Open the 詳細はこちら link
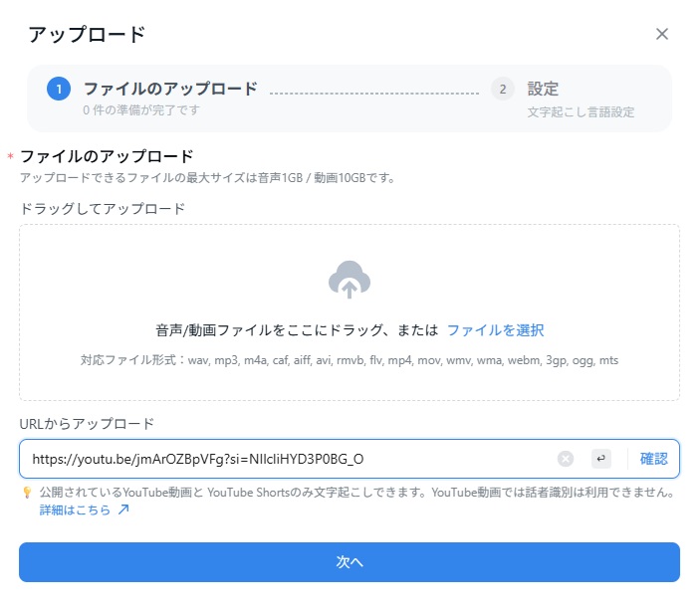700x611 pixels. [75, 509]
